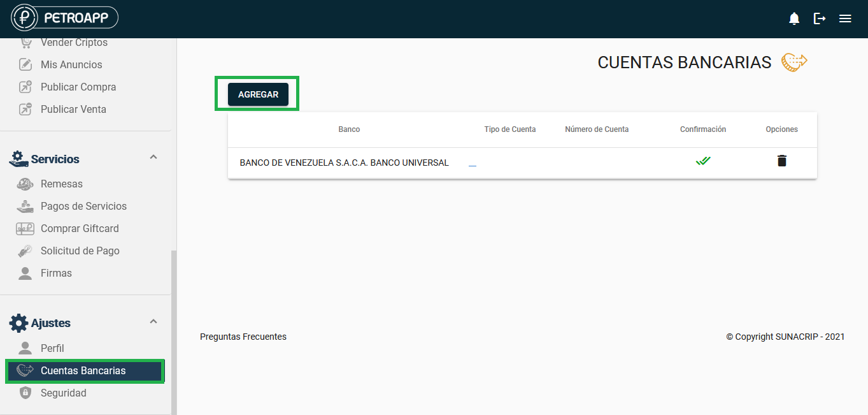Click the Servicios section heading

(x=55, y=159)
